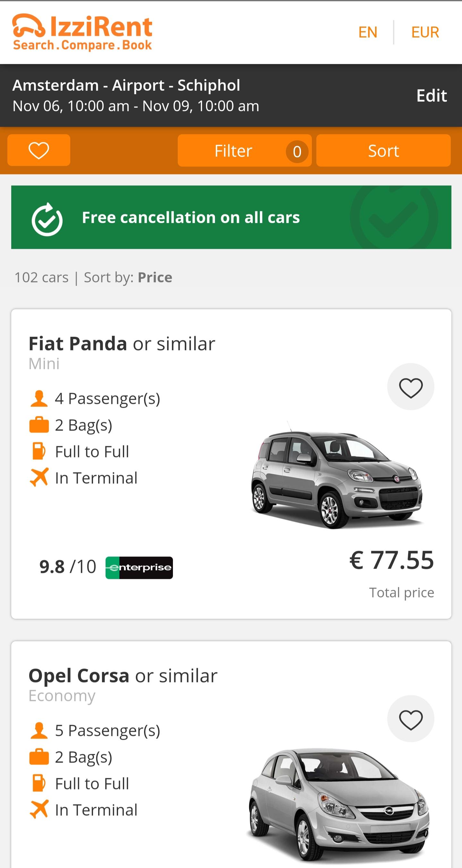Favorite the Opel Corsa with heart
The width and height of the screenshot is (462, 868).
coord(410,719)
